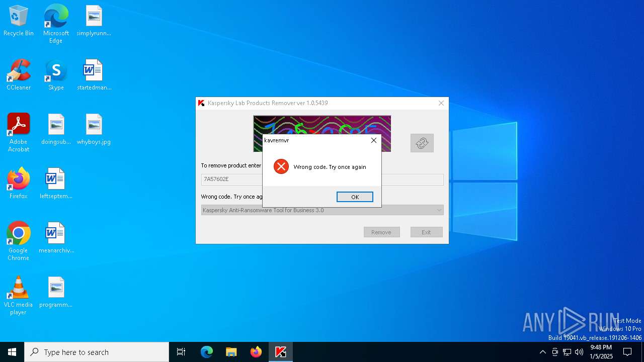644x362 pixels.
Task: Show hidden system tray icons
Action: [x=542, y=352]
